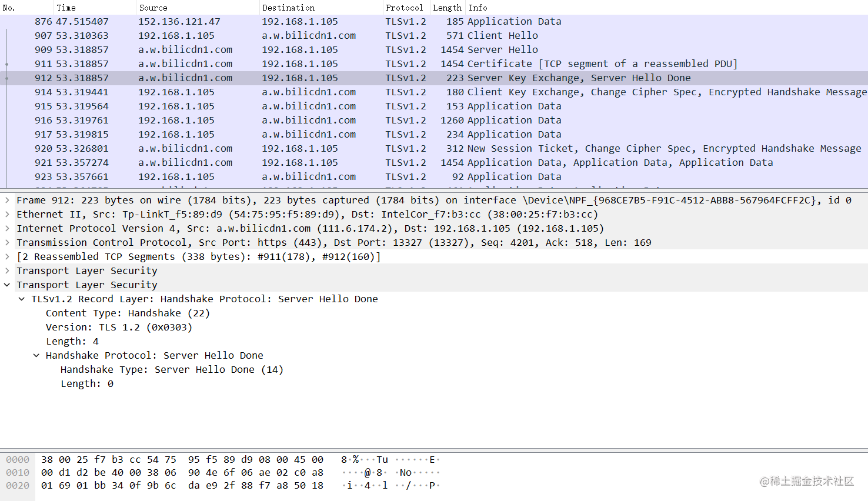Select packet 917 with length 234
The width and height of the screenshot is (868, 501).
[434, 135]
